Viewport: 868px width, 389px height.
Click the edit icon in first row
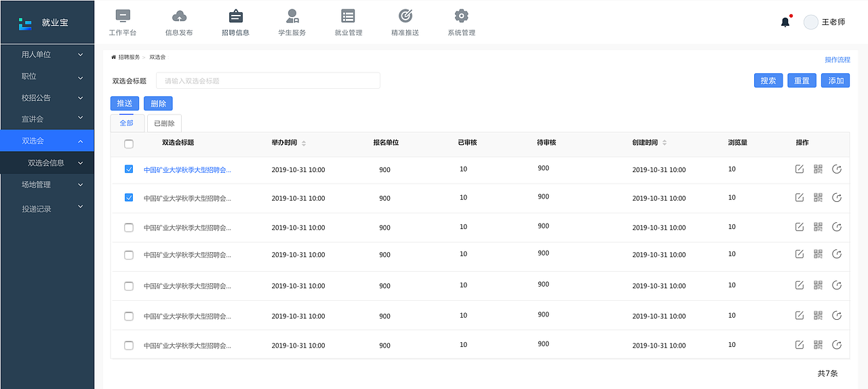pyautogui.click(x=800, y=169)
